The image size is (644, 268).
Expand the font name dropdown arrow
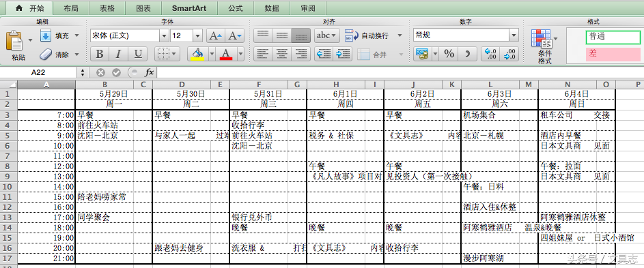click(x=165, y=35)
